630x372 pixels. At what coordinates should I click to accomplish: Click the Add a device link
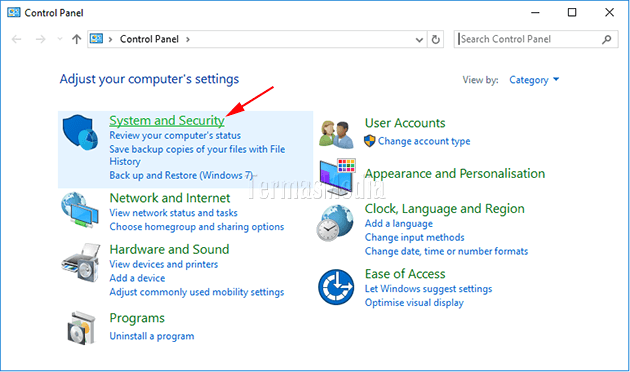pyautogui.click(x=137, y=278)
